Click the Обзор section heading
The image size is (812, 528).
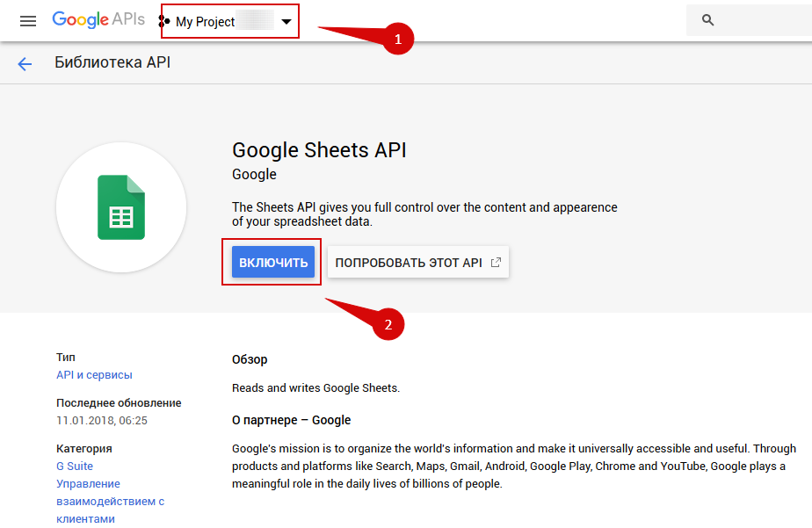pos(250,359)
